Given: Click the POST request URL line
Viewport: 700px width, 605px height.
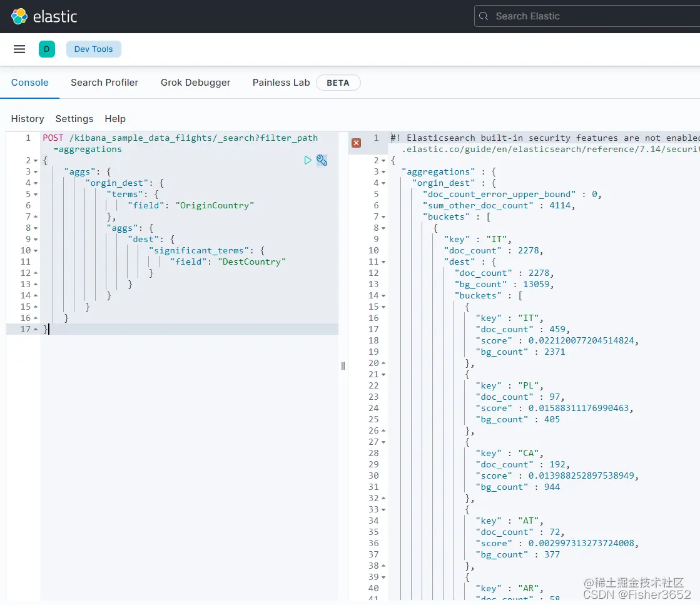Looking at the screenshot, I should tap(180, 143).
